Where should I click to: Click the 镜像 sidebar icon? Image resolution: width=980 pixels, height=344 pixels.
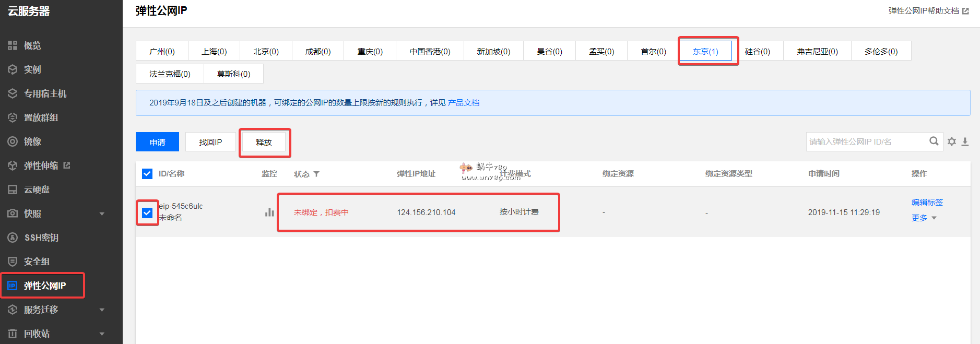tap(13, 141)
